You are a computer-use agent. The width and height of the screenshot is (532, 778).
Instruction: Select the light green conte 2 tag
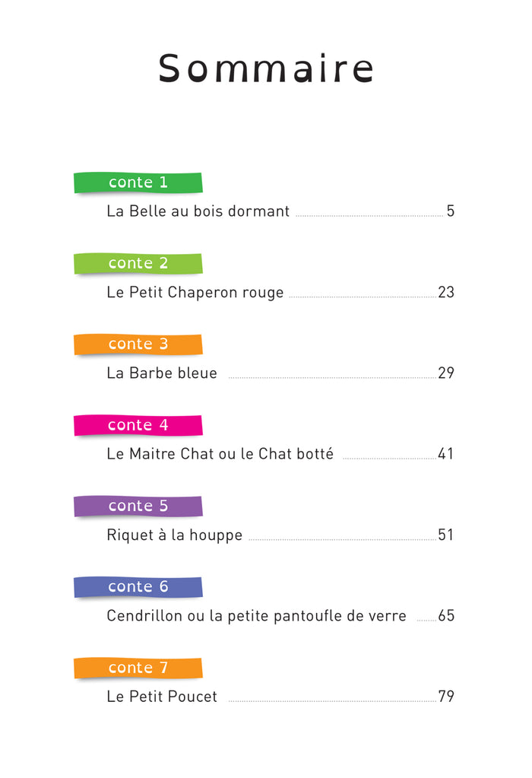[x=138, y=263]
